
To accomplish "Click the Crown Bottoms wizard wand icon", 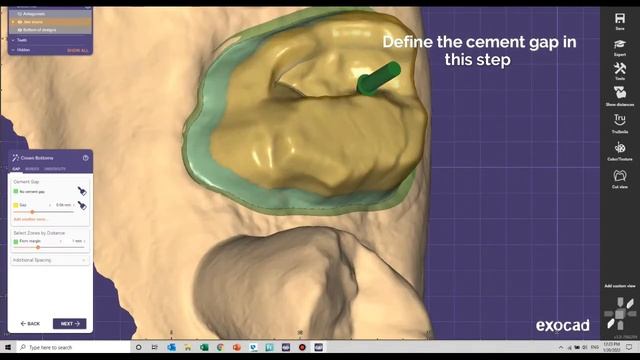I will point(16,158).
